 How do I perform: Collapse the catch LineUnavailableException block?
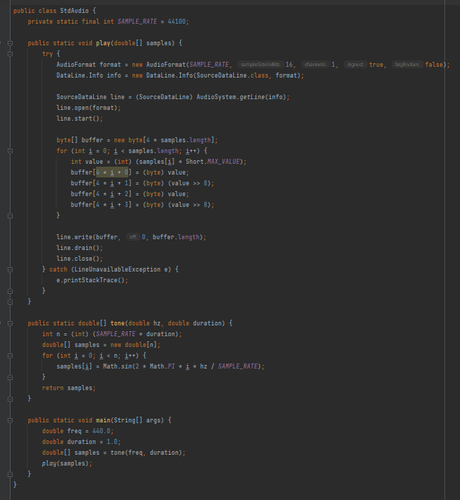point(10,269)
